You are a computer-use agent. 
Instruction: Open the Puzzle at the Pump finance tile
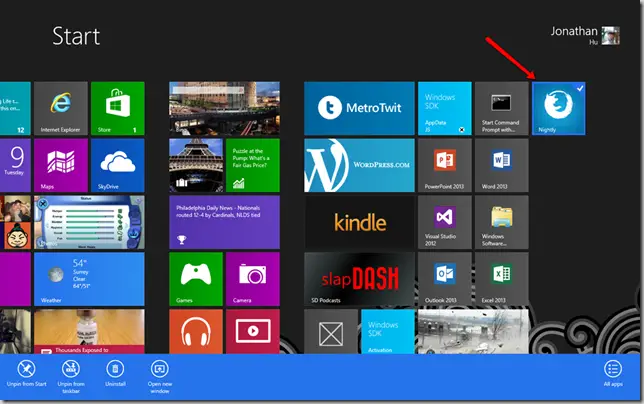(x=253, y=165)
